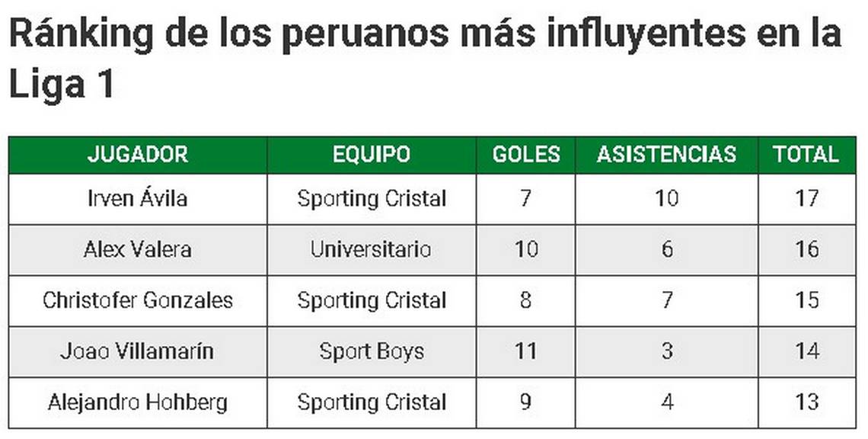This screenshot has height=439, width=868.
Task: Click the GOLES column header
Action: 526,155
